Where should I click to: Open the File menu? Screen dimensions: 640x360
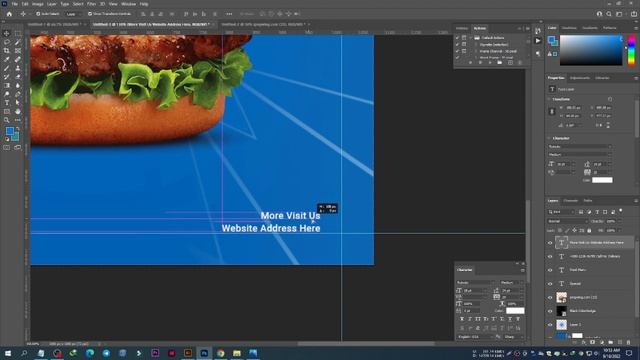coord(14,4)
